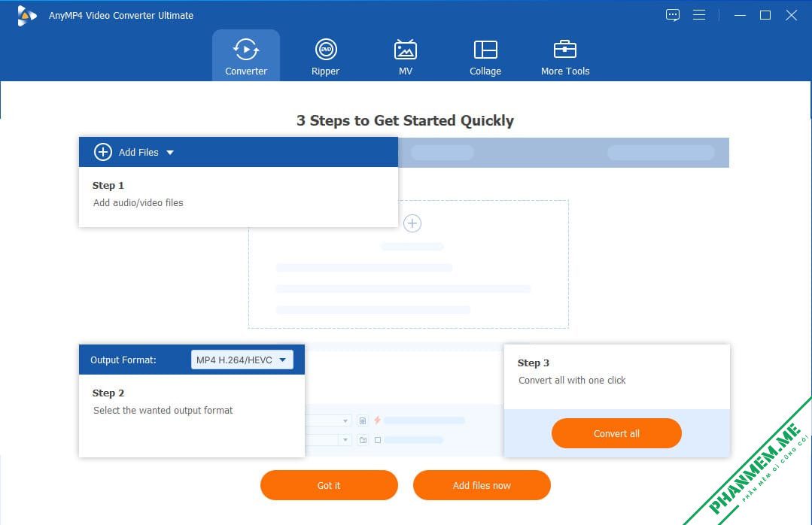Switch to the Ripper tab
Image resolution: width=812 pixels, height=525 pixels.
click(x=325, y=56)
